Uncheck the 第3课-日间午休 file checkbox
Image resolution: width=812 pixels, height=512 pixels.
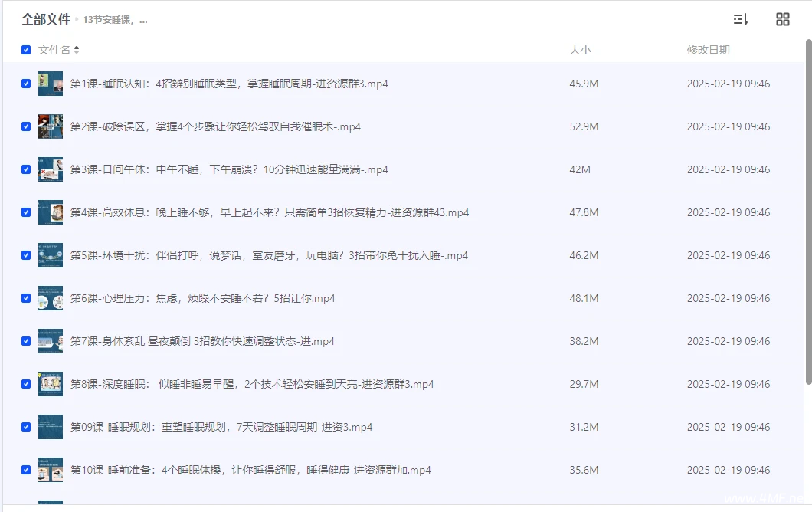point(26,169)
